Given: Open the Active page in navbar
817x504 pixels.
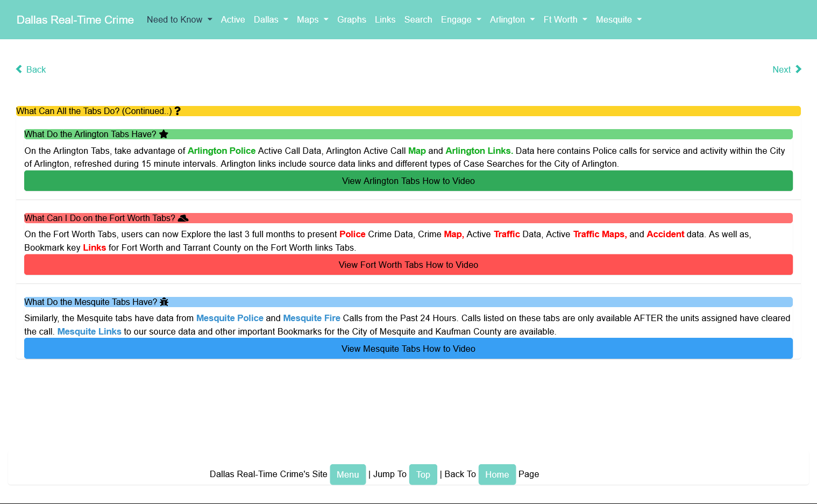Looking at the screenshot, I should click(x=233, y=20).
